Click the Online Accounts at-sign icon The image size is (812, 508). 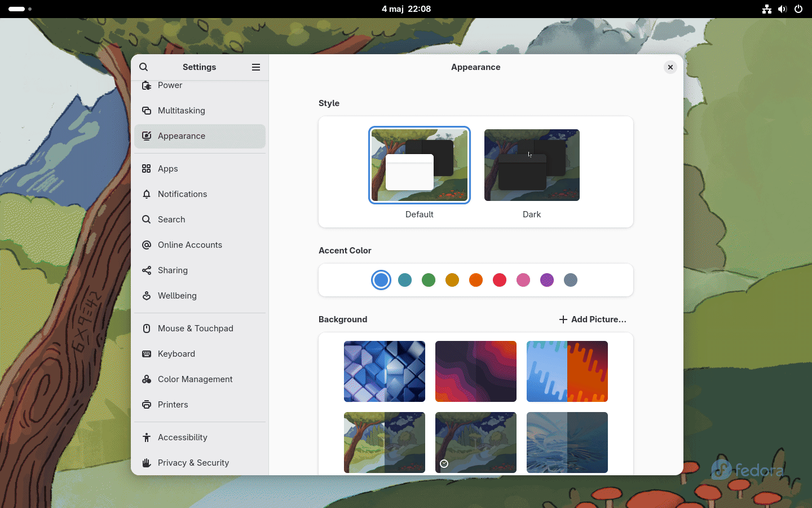147,245
